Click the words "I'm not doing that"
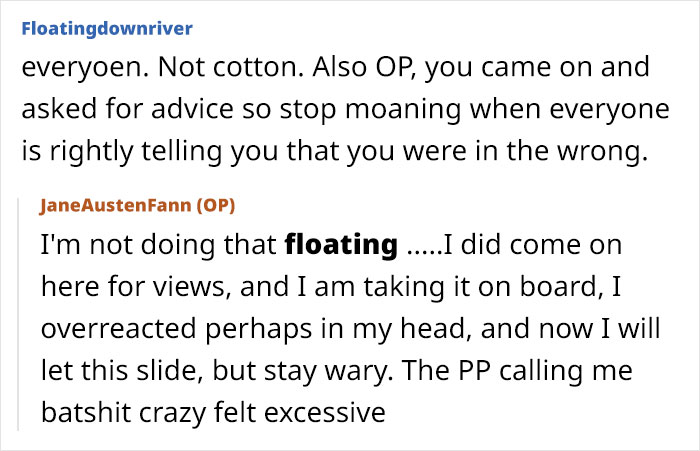Image resolution: width=700 pixels, height=451 pixels. pyautogui.click(x=159, y=245)
